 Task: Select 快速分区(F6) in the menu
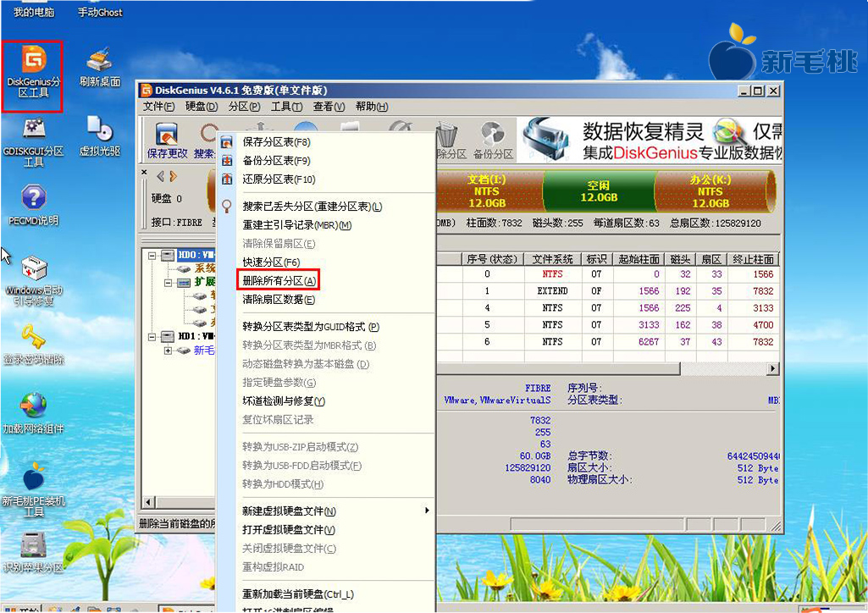click(x=327, y=262)
